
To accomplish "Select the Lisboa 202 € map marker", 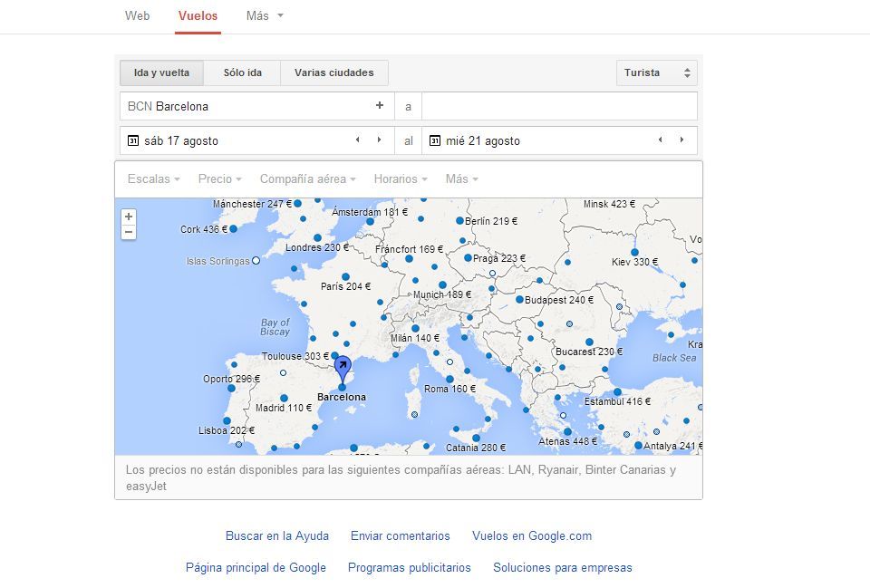I will tap(227, 421).
